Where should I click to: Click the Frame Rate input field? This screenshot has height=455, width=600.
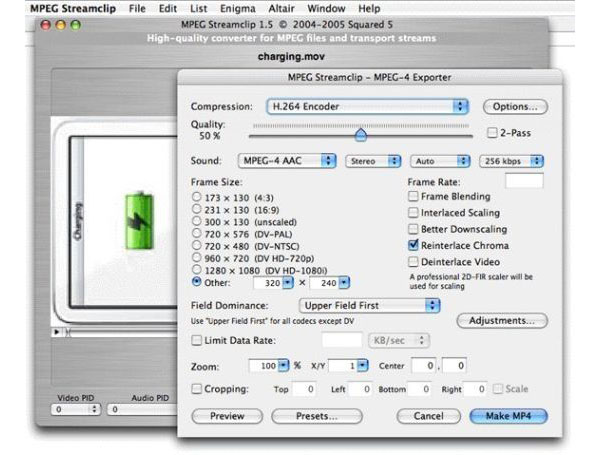point(524,181)
